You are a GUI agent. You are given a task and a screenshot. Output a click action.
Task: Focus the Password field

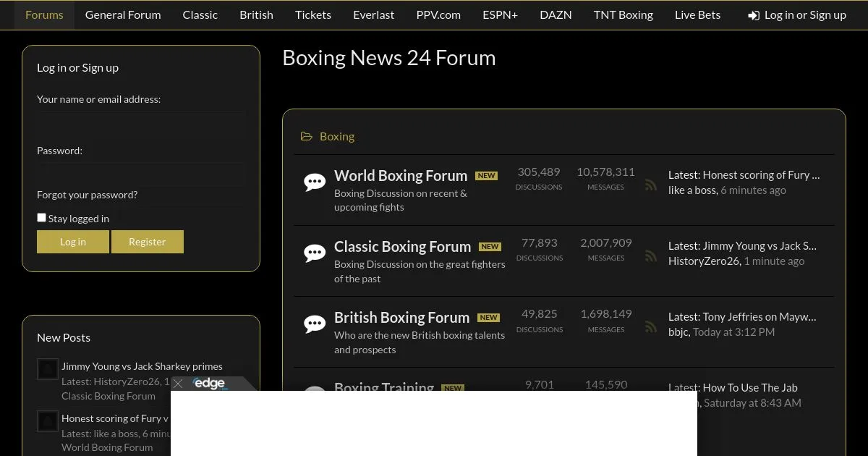(141, 173)
